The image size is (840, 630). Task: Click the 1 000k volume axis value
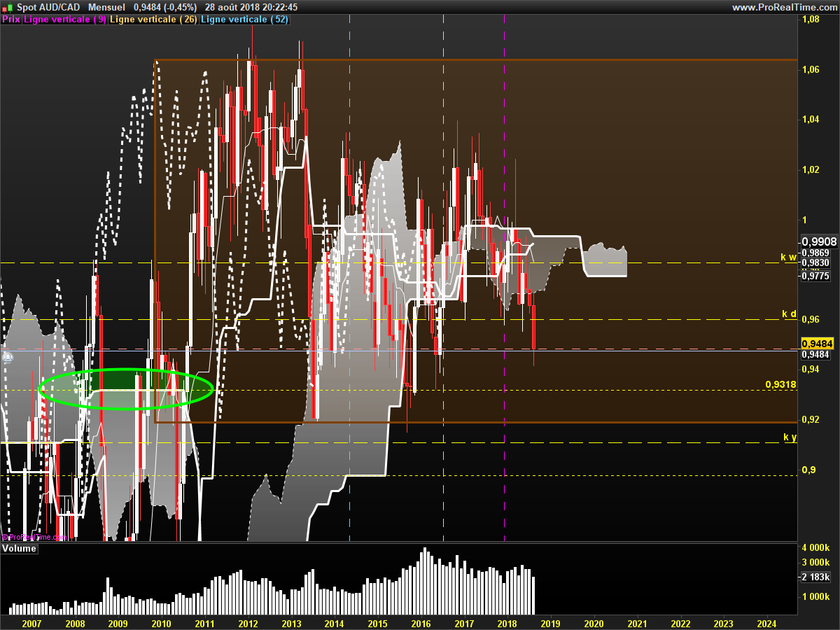point(816,596)
